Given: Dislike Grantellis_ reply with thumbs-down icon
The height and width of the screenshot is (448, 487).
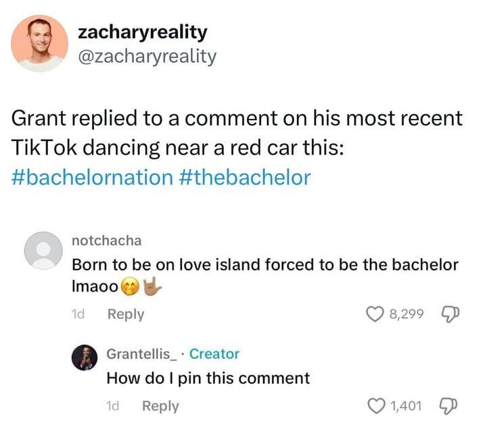Looking at the screenshot, I should (448, 406).
